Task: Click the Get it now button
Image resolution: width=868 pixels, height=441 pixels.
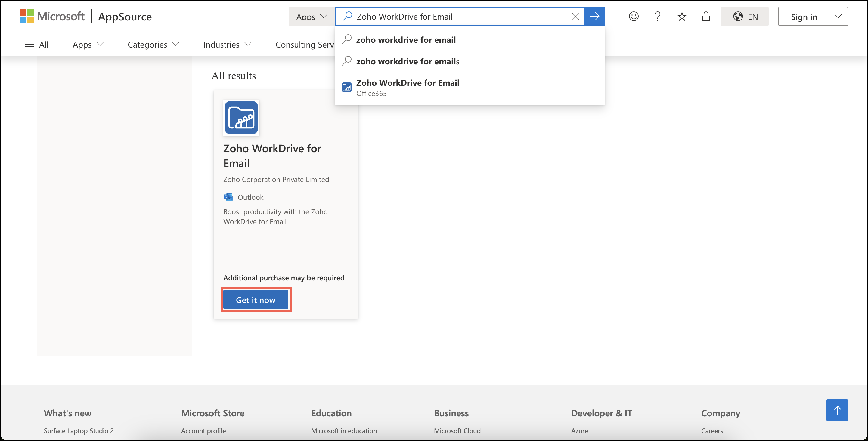Action: click(x=256, y=300)
